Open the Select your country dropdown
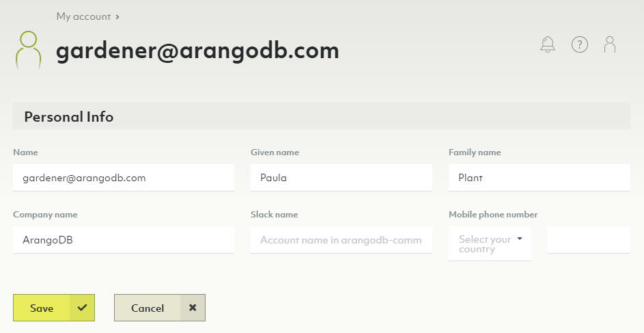644x333 pixels. pos(485,244)
